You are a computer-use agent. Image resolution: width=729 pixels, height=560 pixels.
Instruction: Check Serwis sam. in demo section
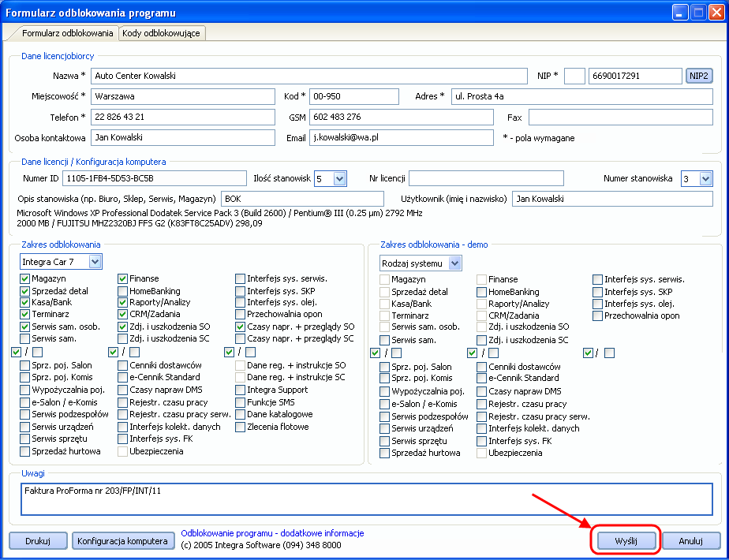click(x=385, y=340)
